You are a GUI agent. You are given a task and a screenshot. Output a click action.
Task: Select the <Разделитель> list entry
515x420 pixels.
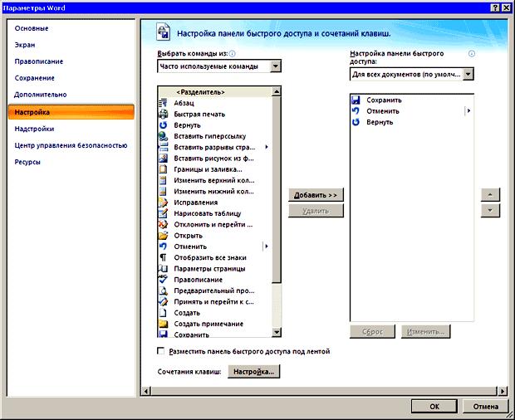point(215,92)
